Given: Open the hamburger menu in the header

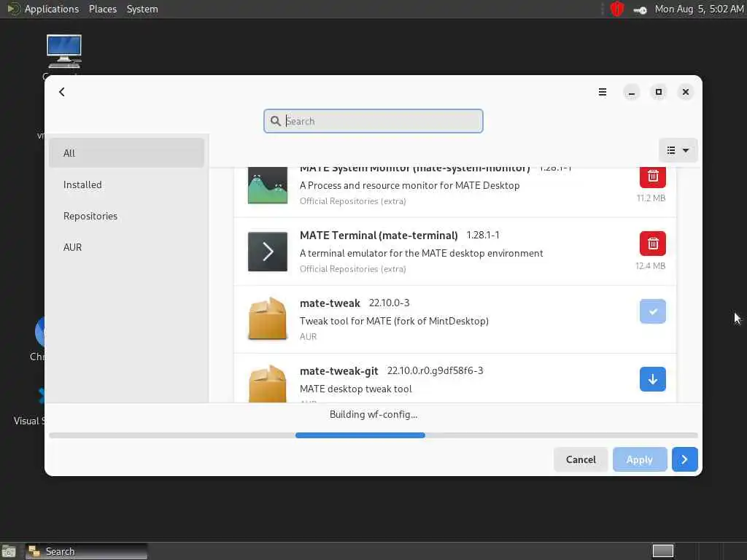Looking at the screenshot, I should (x=603, y=92).
